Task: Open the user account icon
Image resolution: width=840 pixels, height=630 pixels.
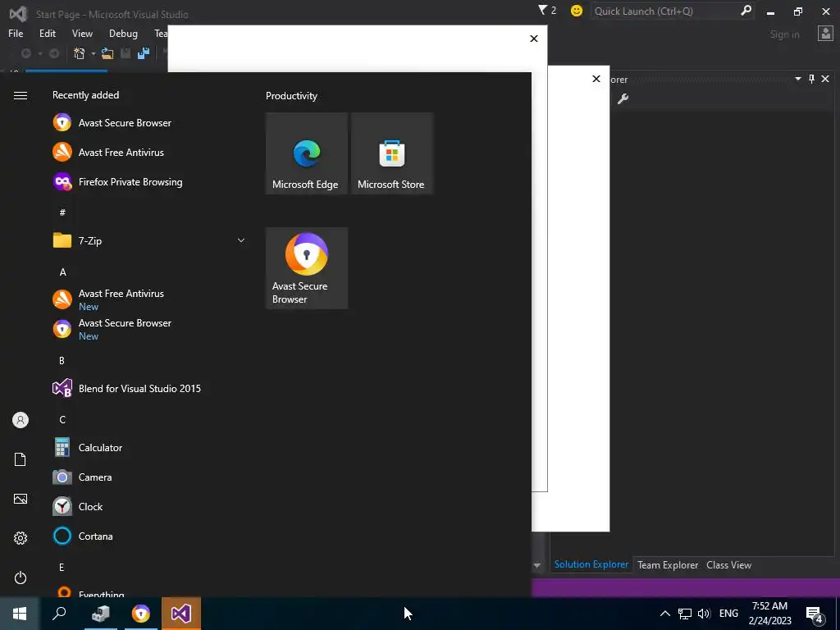Action: pyautogui.click(x=21, y=420)
